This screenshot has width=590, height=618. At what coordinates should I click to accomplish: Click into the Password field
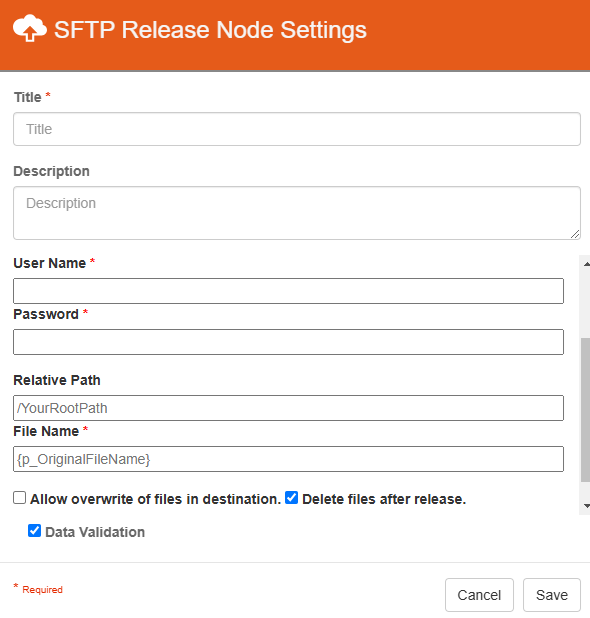click(288, 342)
